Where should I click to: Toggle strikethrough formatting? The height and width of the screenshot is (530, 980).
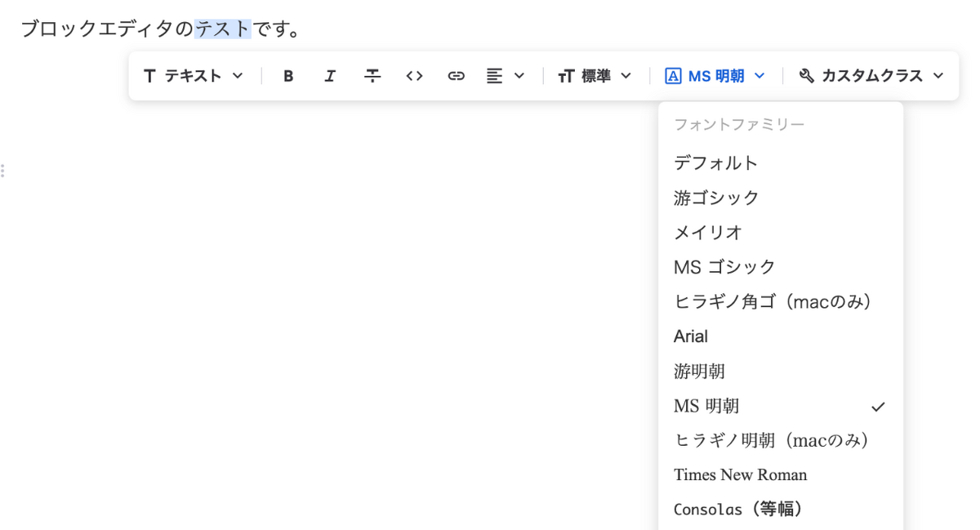point(372,75)
